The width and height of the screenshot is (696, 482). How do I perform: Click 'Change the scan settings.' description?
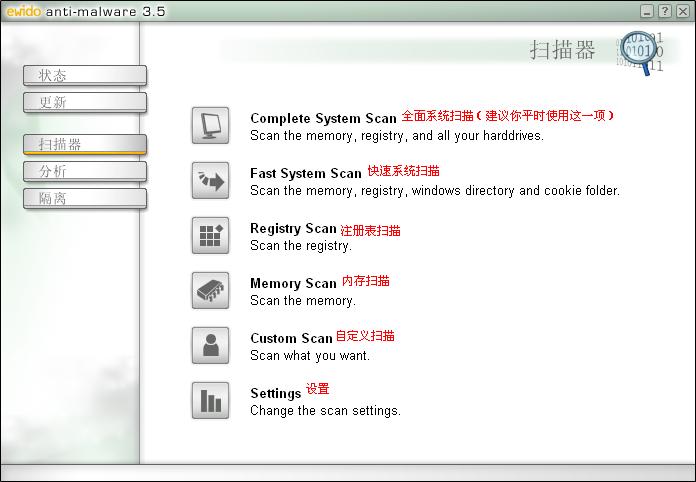point(325,411)
